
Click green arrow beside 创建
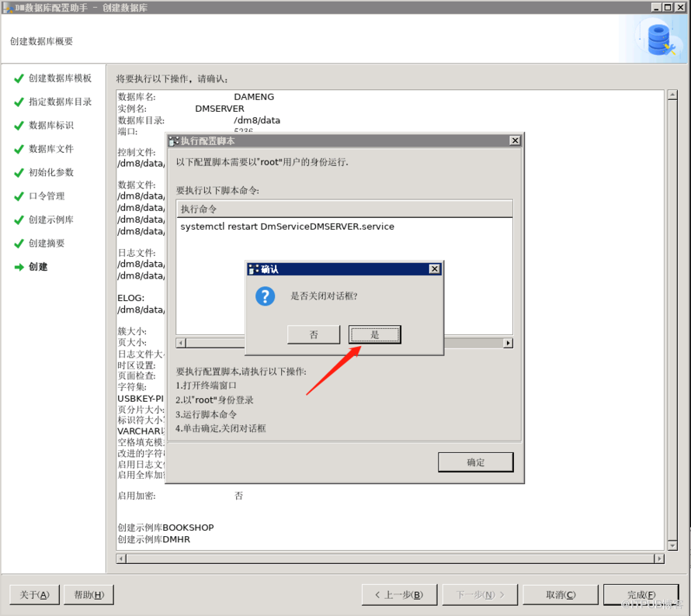(x=19, y=268)
